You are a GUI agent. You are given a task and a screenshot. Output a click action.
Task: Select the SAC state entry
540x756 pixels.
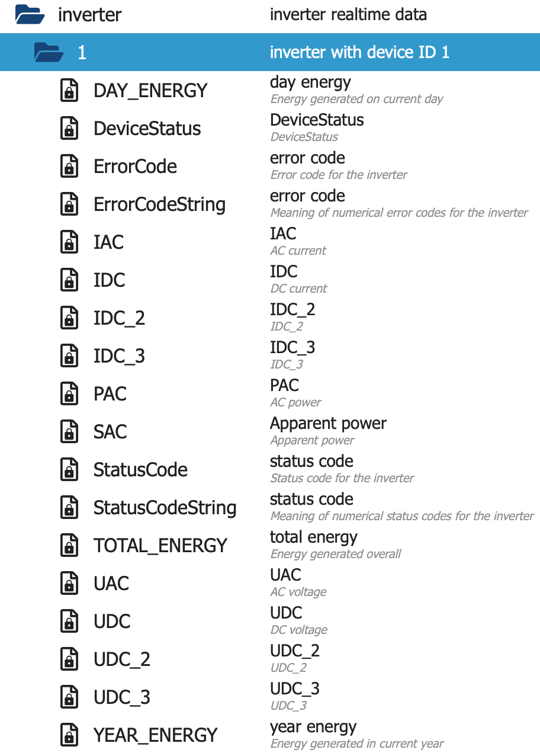pos(110,432)
